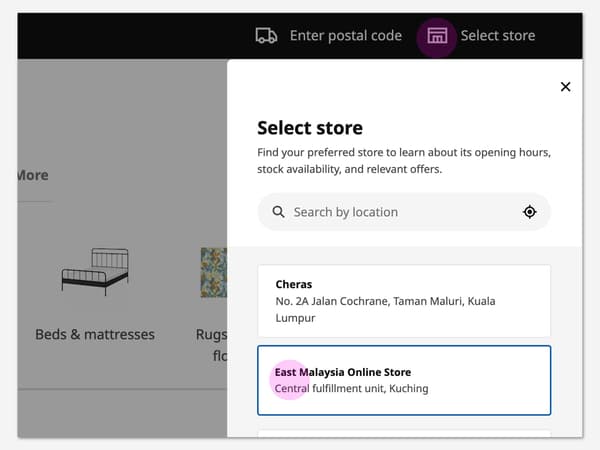Click the delivery truck icon
This screenshot has height=450, width=600.
[266, 36]
